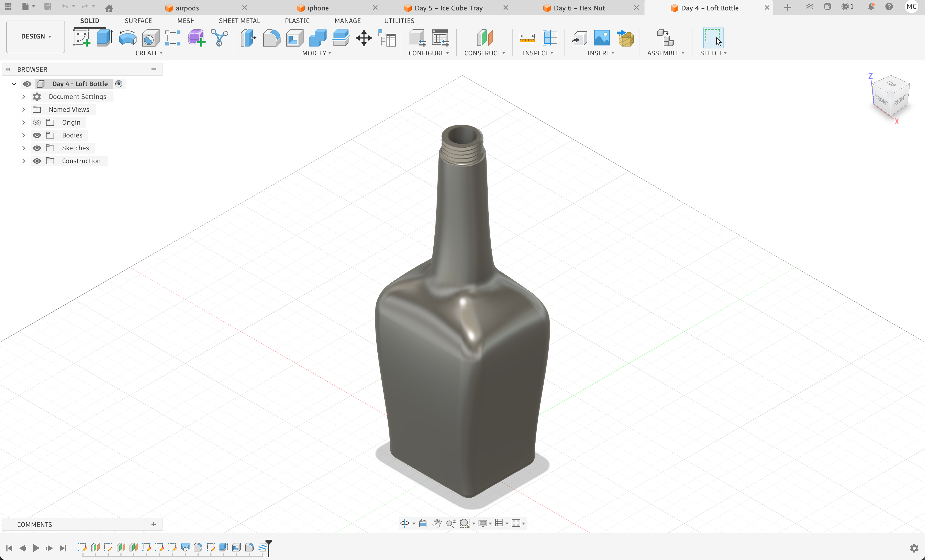Switch to the airpods document tab

(187, 8)
